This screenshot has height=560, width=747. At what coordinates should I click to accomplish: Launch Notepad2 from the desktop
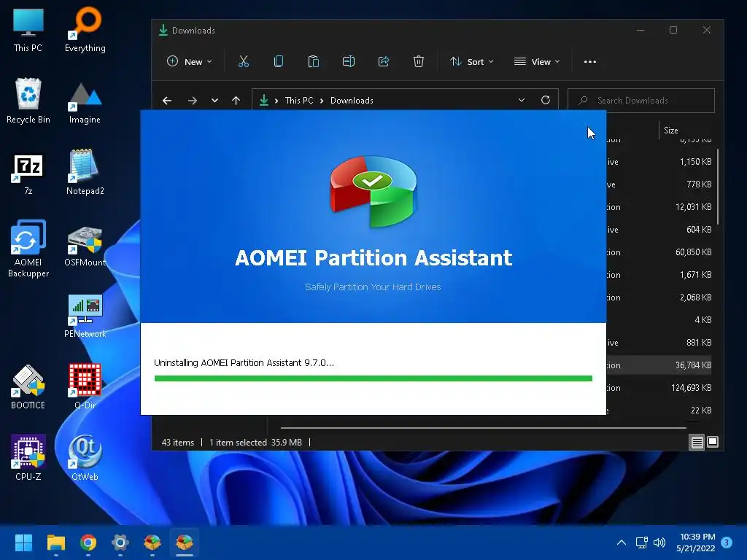[x=85, y=171]
